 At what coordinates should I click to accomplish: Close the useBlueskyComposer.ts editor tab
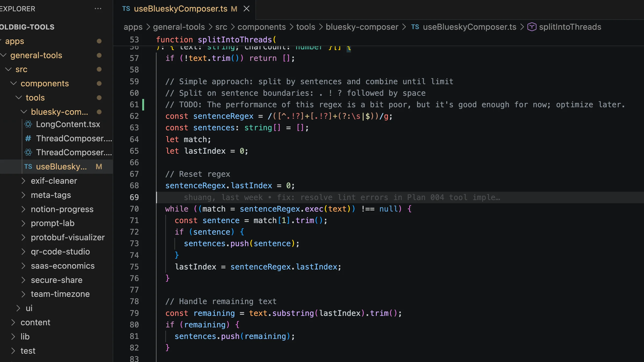(246, 9)
